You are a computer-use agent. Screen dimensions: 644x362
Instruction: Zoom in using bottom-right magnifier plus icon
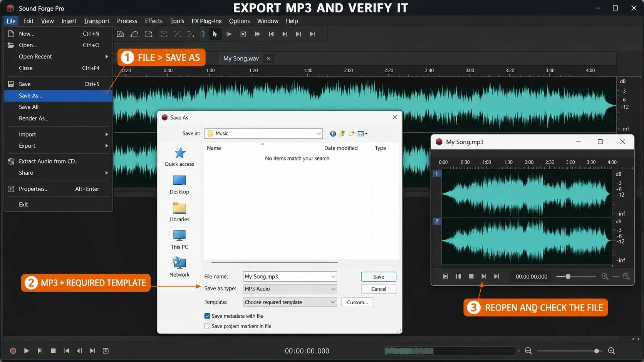point(611,351)
